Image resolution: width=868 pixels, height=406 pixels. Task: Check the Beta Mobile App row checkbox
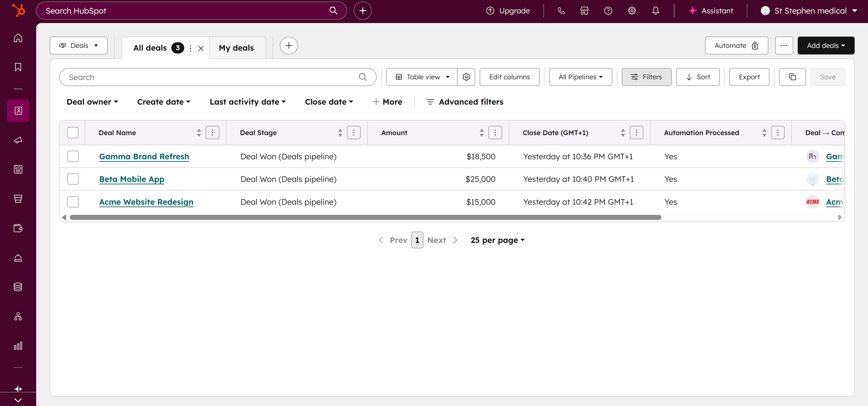[73, 179]
